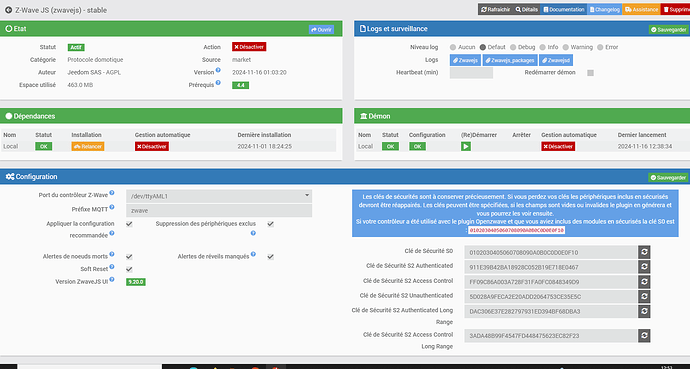Regenerate the S2 Unauthenticated security key
690x369 pixels.
644,296
